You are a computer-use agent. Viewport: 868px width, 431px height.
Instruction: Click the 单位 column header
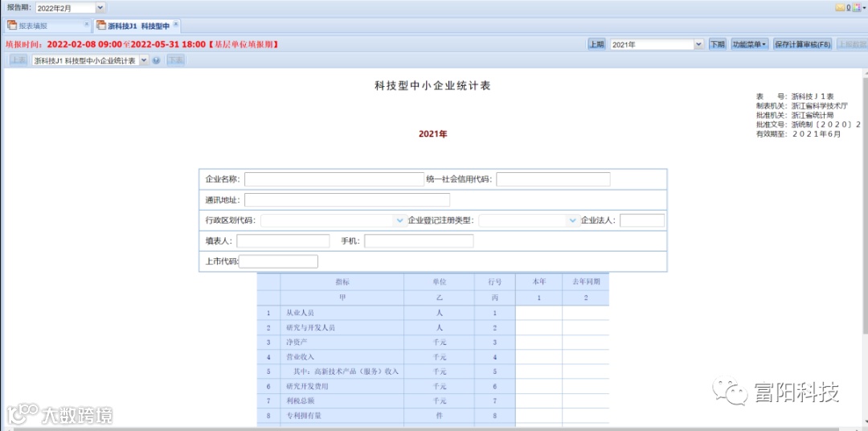point(439,282)
